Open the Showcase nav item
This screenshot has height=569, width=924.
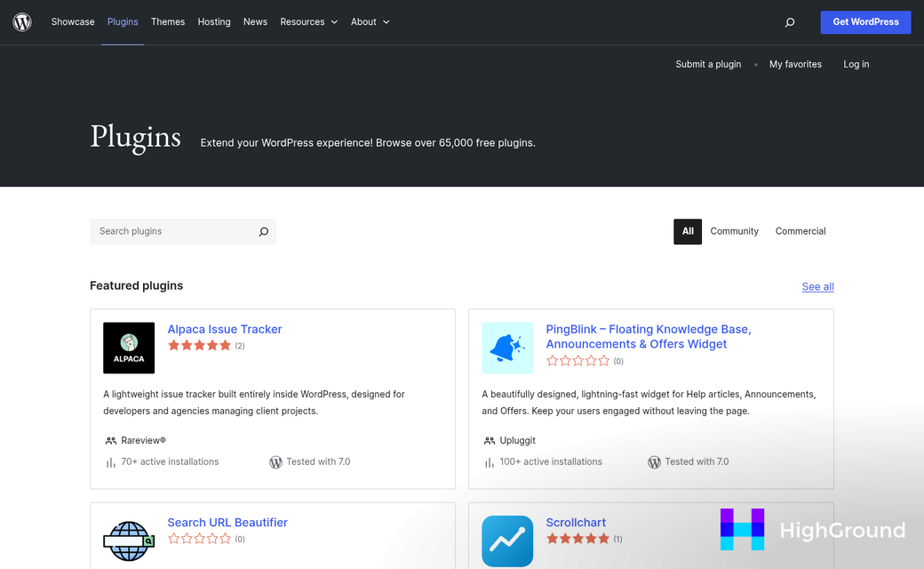click(x=73, y=22)
